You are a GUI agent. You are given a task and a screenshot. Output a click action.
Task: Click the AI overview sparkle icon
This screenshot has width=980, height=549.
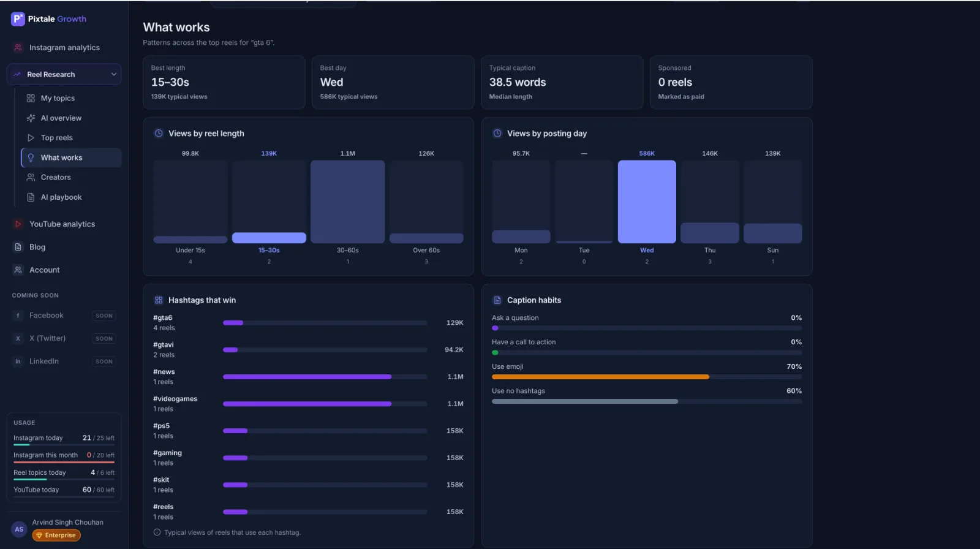point(31,118)
